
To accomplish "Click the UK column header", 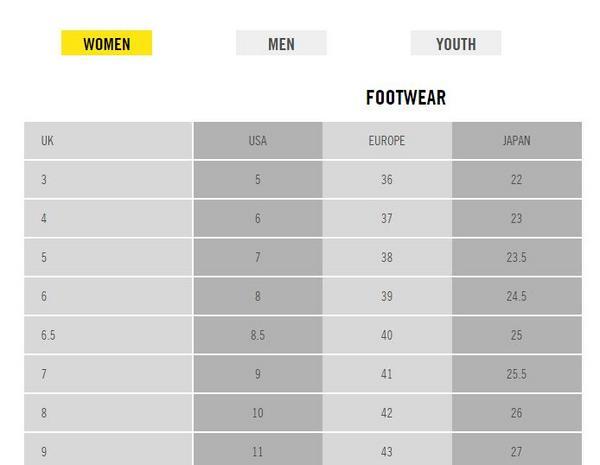I will click(x=47, y=141).
